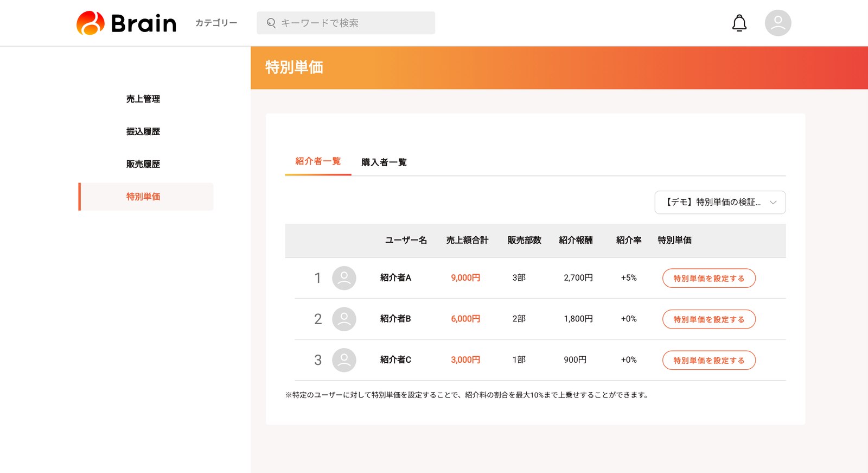Switch to the 紹介者一覧 tab
868x473 pixels.
318,161
